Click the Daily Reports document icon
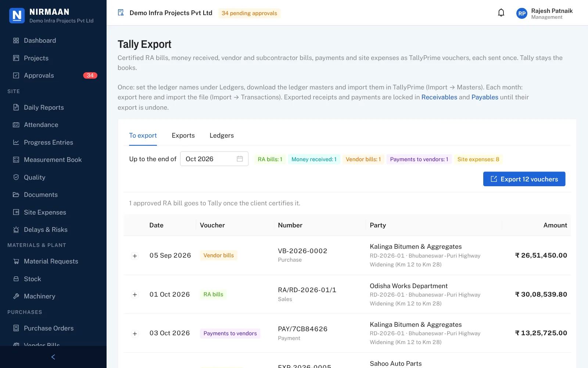 click(16, 107)
